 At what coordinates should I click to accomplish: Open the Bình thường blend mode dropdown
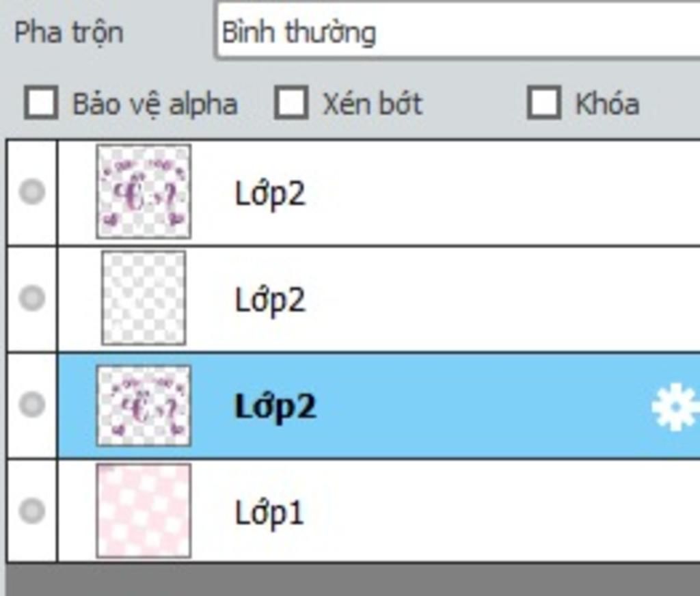458,30
